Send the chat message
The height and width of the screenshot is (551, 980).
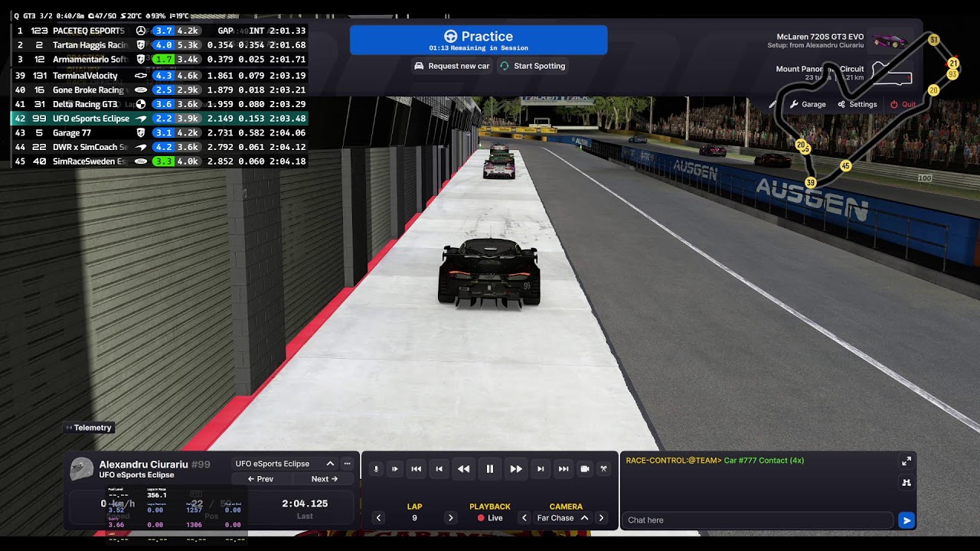(906, 520)
